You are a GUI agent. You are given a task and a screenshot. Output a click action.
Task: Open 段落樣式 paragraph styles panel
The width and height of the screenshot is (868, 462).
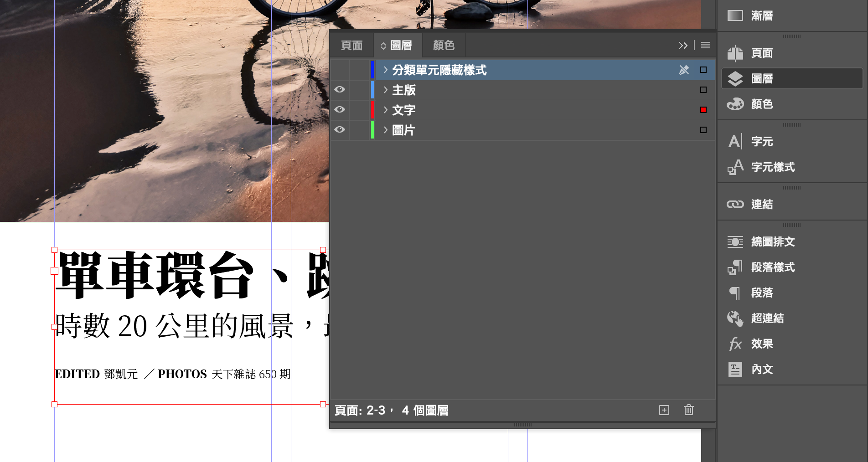coord(772,267)
